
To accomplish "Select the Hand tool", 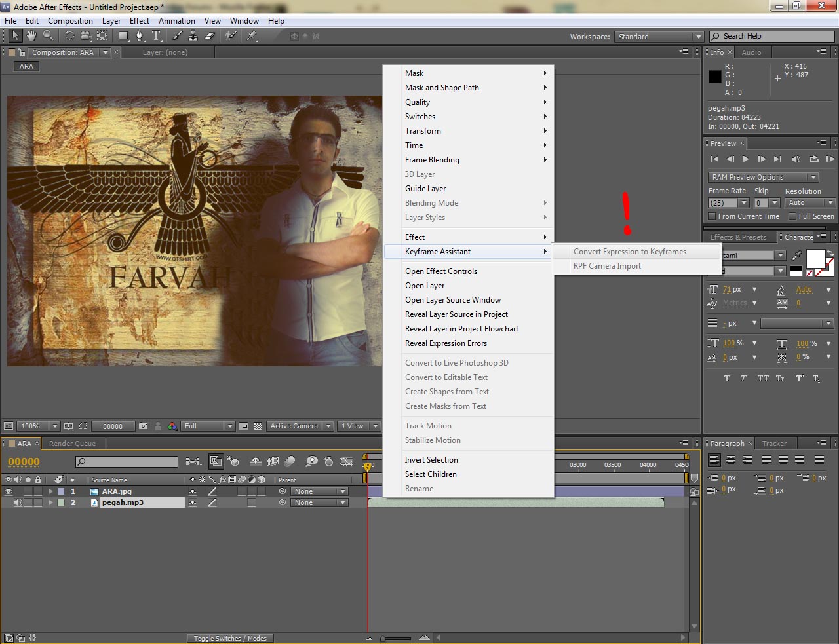I will point(31,36).
